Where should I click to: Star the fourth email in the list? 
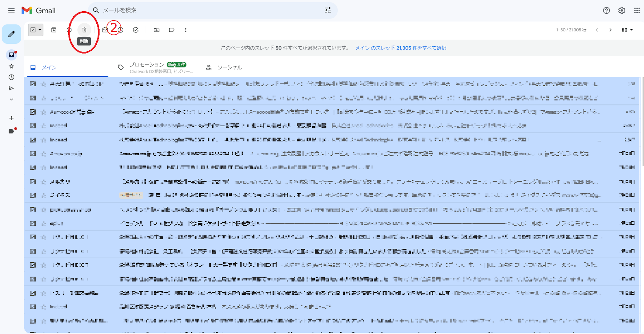(x=44, y=126)
